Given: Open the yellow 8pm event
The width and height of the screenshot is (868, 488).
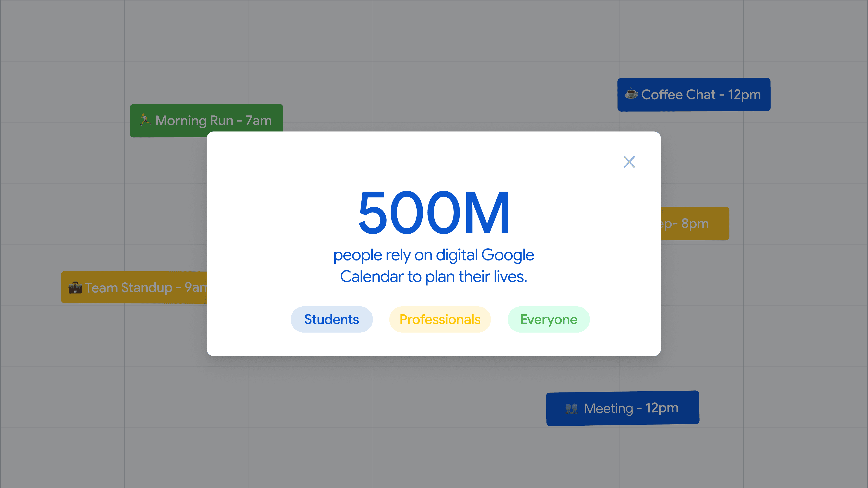Looking at the screenshot, I should point(695,224).
